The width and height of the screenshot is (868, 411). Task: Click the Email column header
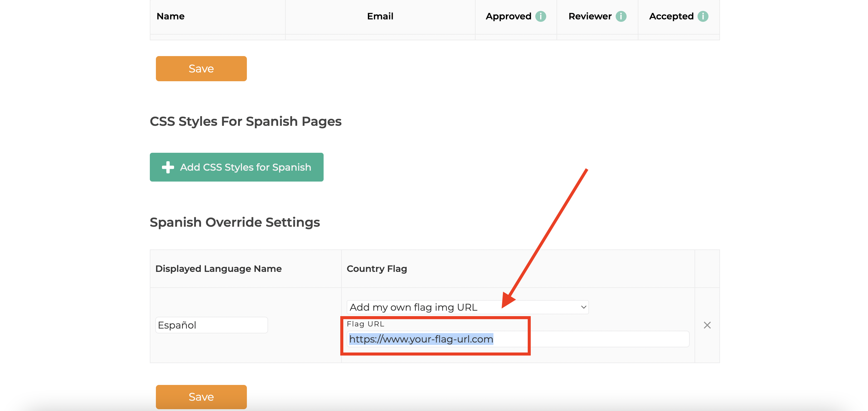point(380,16)
